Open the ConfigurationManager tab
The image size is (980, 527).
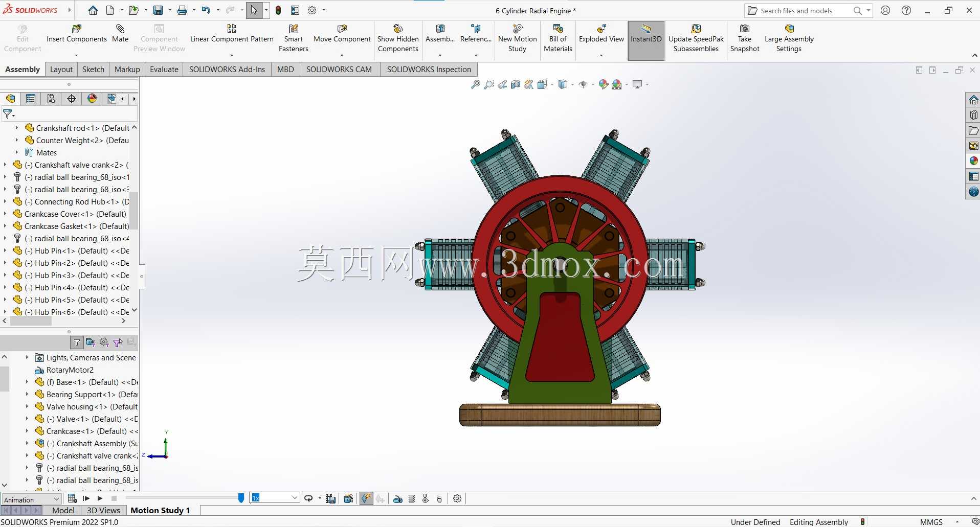(x=51, y=99)
